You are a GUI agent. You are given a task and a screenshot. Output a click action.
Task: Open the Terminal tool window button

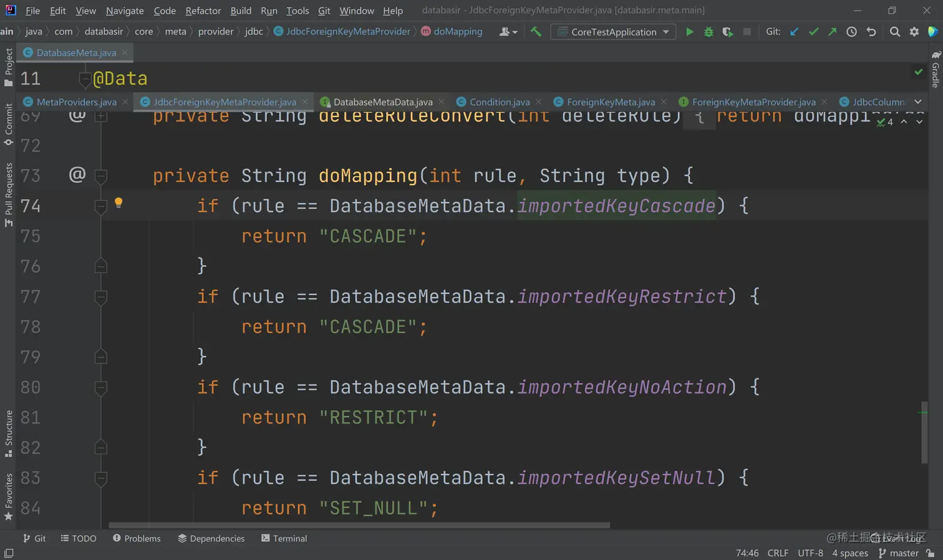tap(284, 538)
